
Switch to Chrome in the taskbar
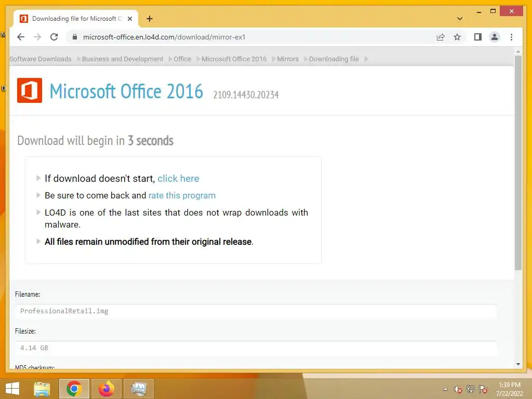(74, 389)
